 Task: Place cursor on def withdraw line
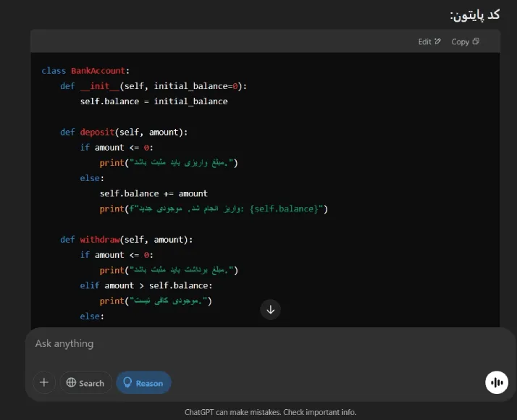[x=126, y=240]
